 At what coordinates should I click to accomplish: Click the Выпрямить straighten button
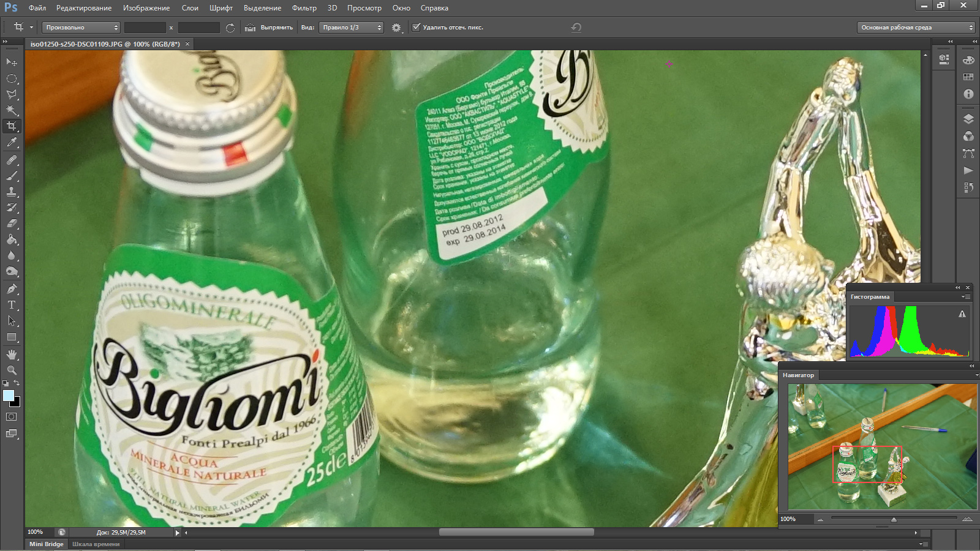269,28
